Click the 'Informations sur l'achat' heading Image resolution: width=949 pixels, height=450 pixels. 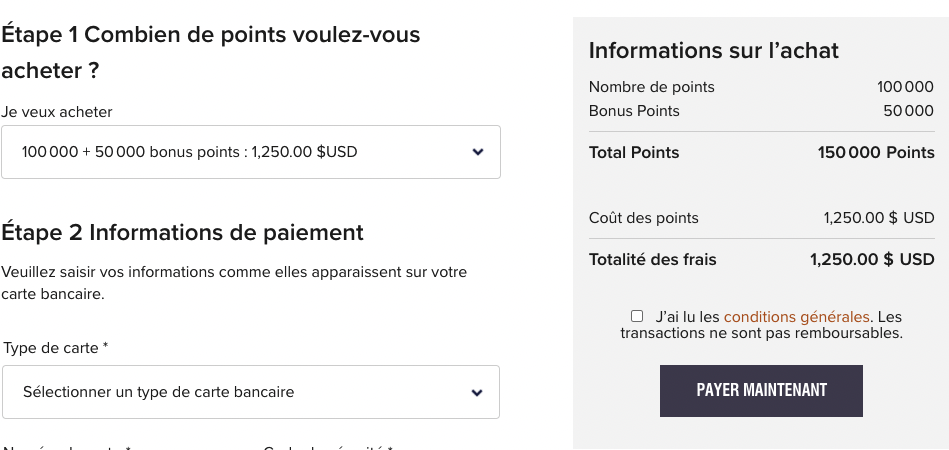(x=714, y=50)
